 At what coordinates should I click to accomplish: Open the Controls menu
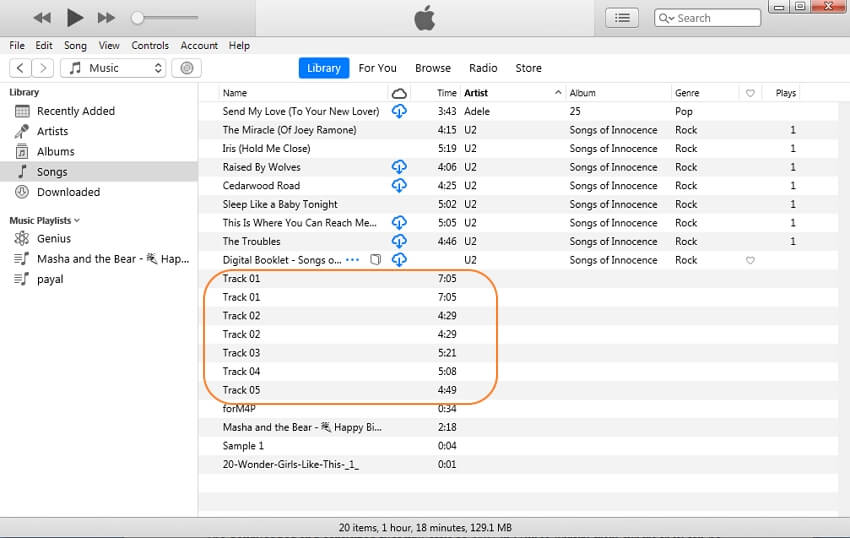pyautogui.click(x=150, y=46)
